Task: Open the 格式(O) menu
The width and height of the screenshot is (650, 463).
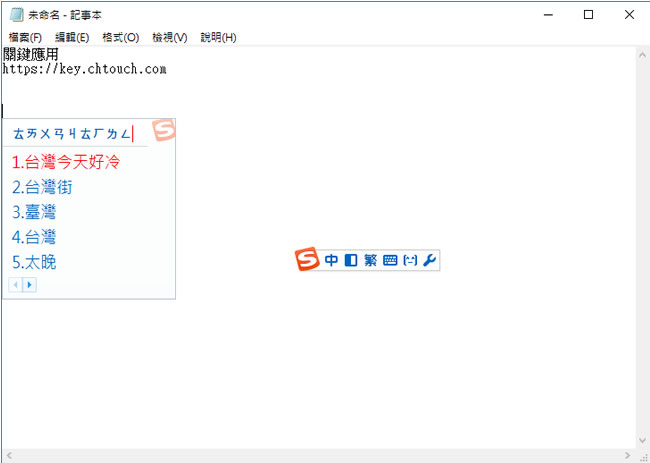Action: (121, 37)
